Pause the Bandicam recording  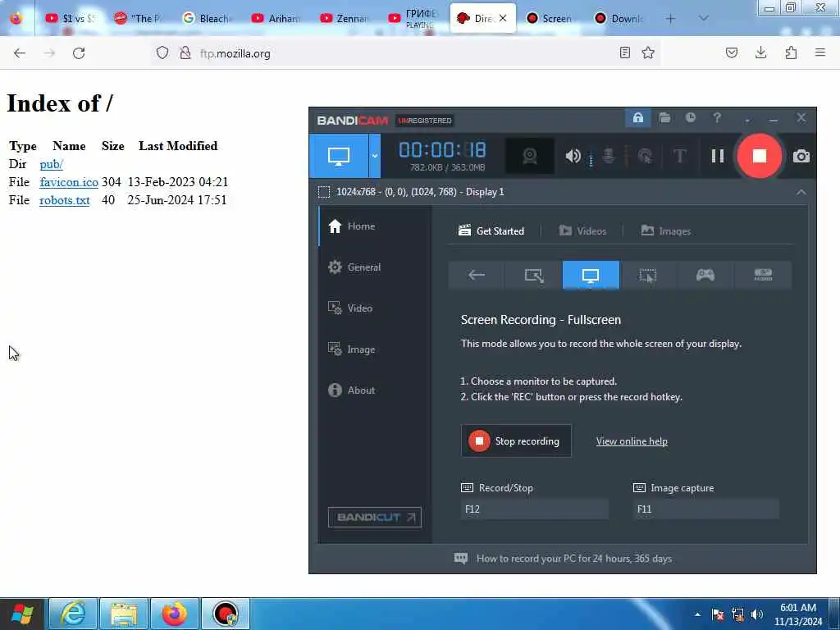717,156
